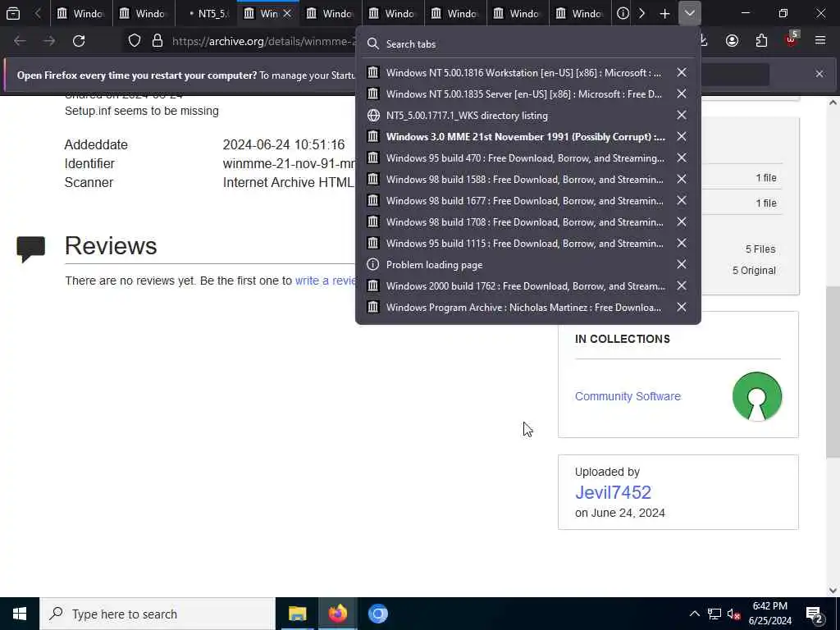The image size is (840, 630).
Task: Close Windows 98 build 1677 list entry
Action: click(x=682, y=200)
